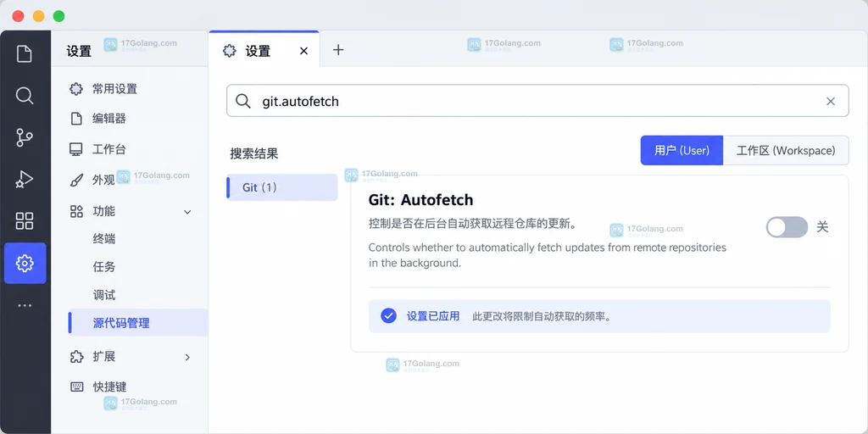Close the 设置 tab
Image resolution: width=868 pixels, height=434 pixels.
coord(303,51)
